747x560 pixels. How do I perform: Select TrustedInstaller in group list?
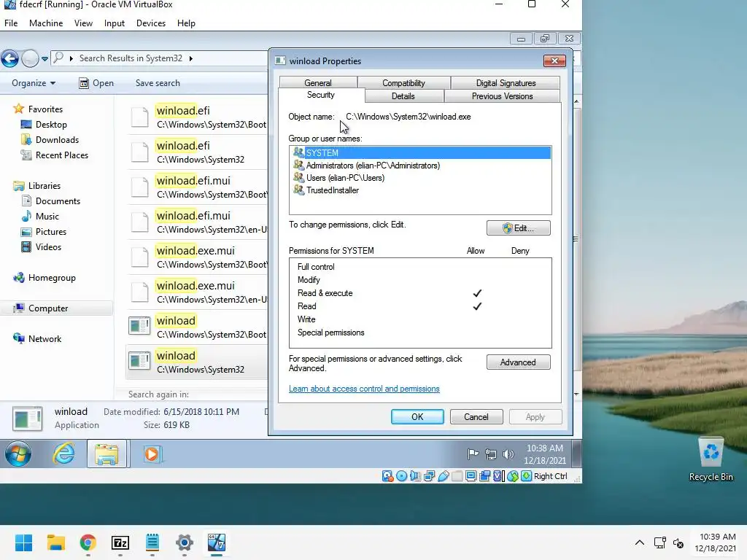point(419,190)
